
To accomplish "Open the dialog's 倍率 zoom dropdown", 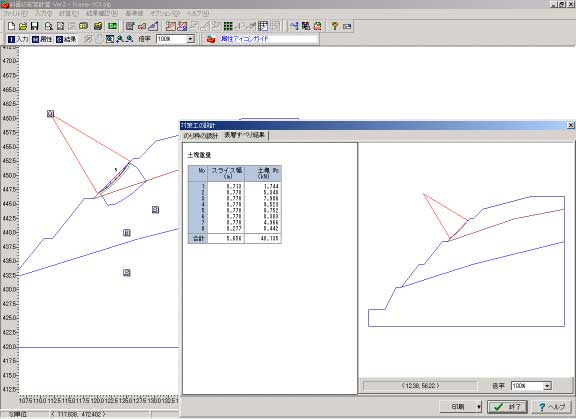I will 547,386.
